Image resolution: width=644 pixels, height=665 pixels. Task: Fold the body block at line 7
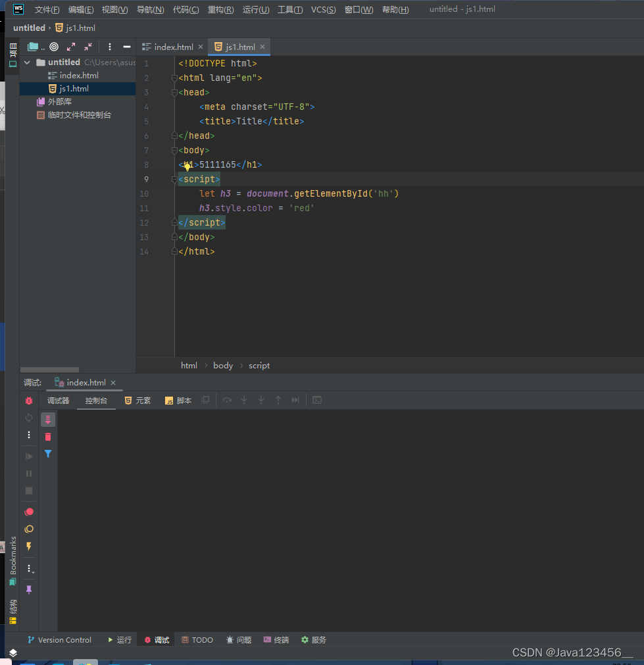click(174, 150)
